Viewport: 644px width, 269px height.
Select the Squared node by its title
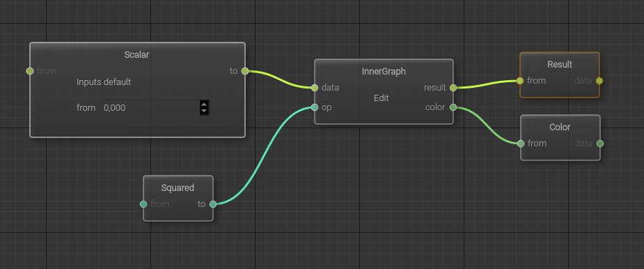(178, 187)
